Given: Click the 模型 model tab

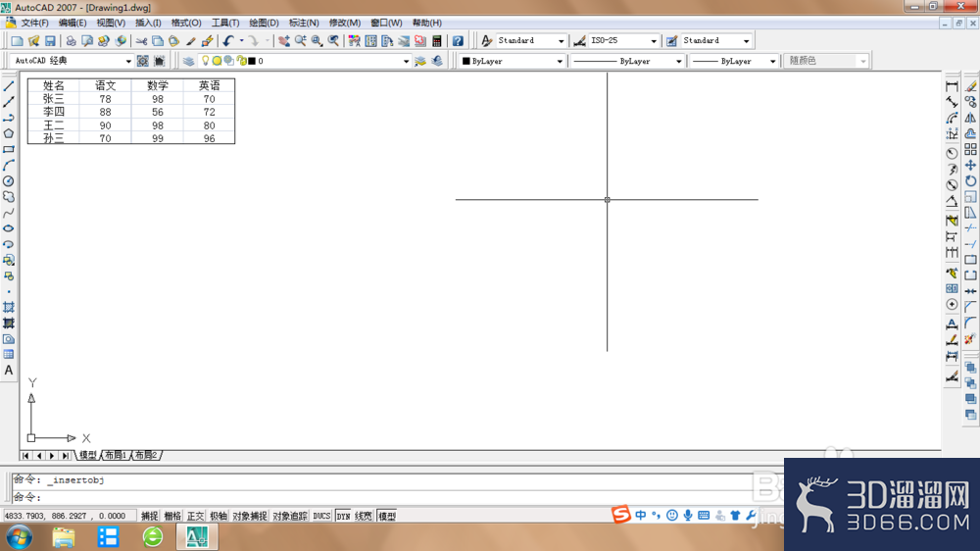Looking at the screenshot, I should (88, 455).
